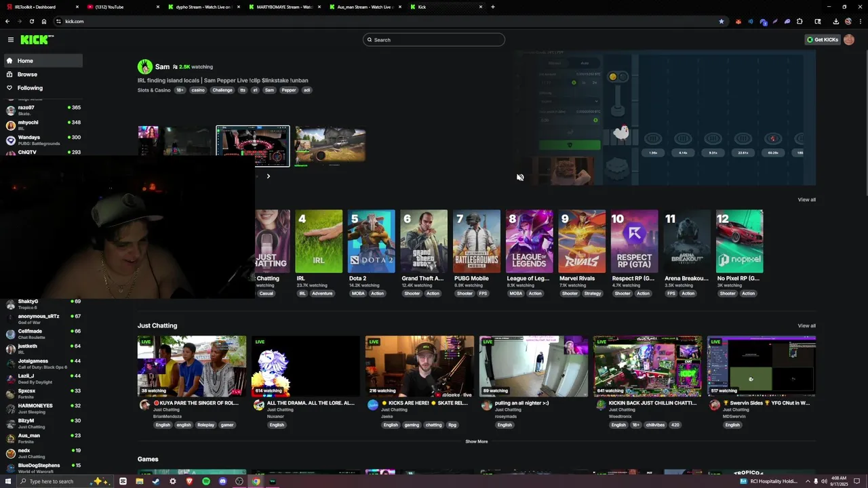
Task: Open Wandays channel in sidebar
Action: coord(42,140)
